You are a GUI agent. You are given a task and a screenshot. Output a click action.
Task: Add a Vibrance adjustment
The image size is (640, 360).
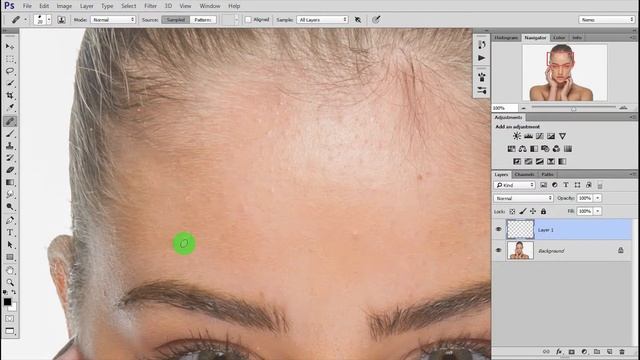(562, 136)
